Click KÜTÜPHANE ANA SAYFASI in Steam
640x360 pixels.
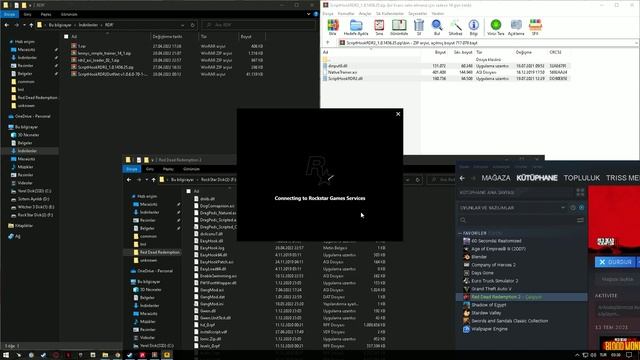(x=487, y=192)
